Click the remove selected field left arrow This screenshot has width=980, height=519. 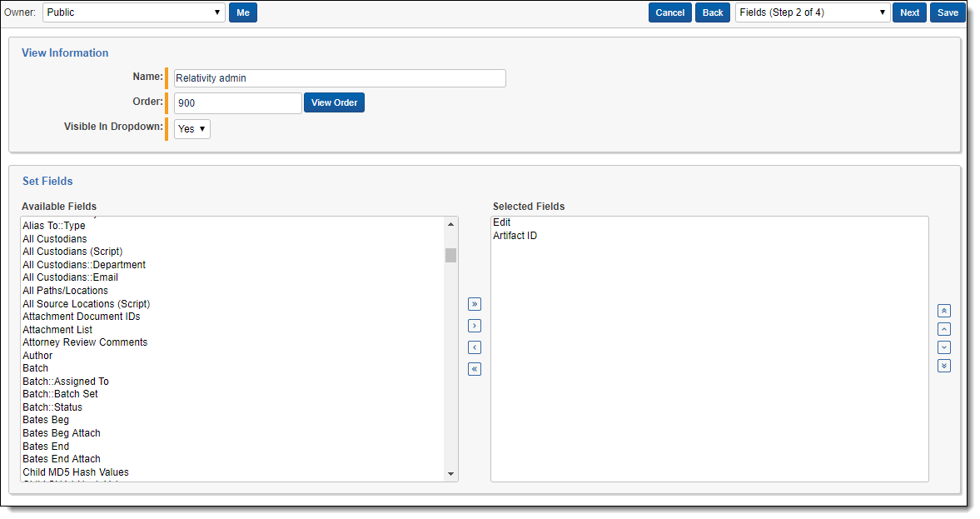tap(475, 347)
